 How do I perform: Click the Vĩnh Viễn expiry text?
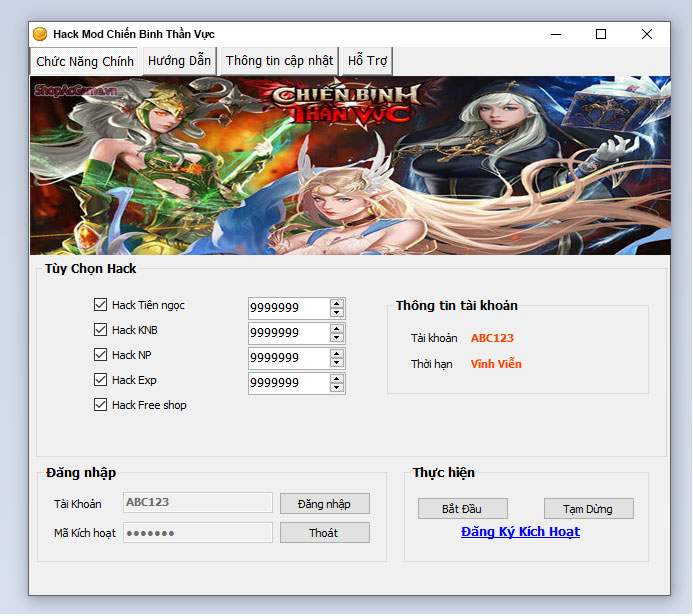pos(496,364)
